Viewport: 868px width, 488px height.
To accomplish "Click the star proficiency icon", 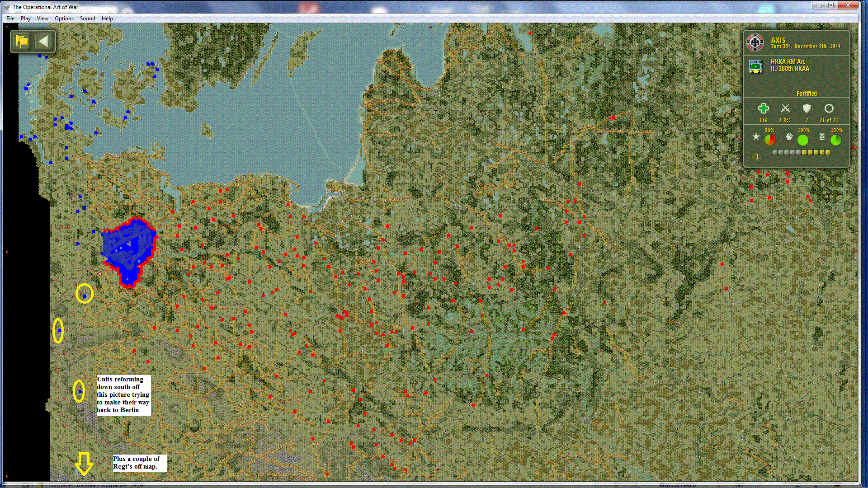I will point(756,136).
